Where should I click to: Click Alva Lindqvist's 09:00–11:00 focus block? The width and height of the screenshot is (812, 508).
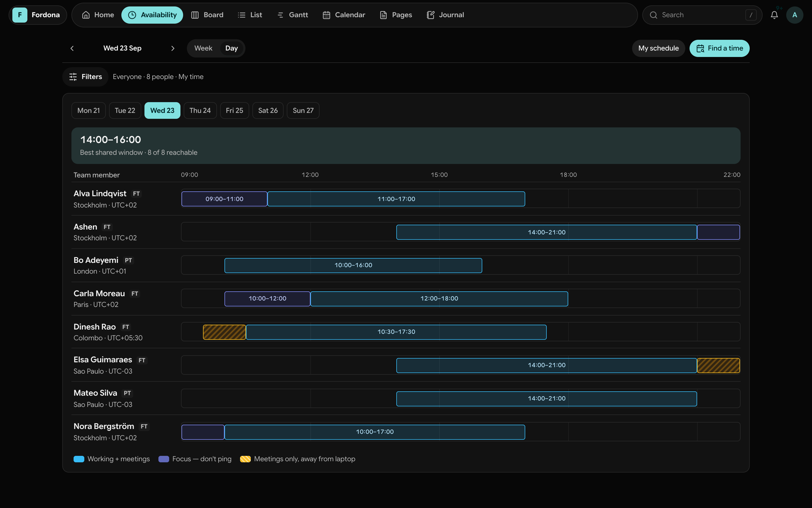click(x=224, y=199)
